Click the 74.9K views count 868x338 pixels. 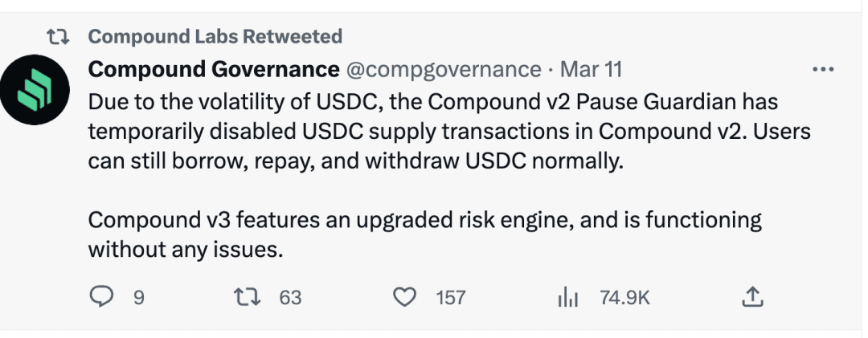tap(624, 298)
